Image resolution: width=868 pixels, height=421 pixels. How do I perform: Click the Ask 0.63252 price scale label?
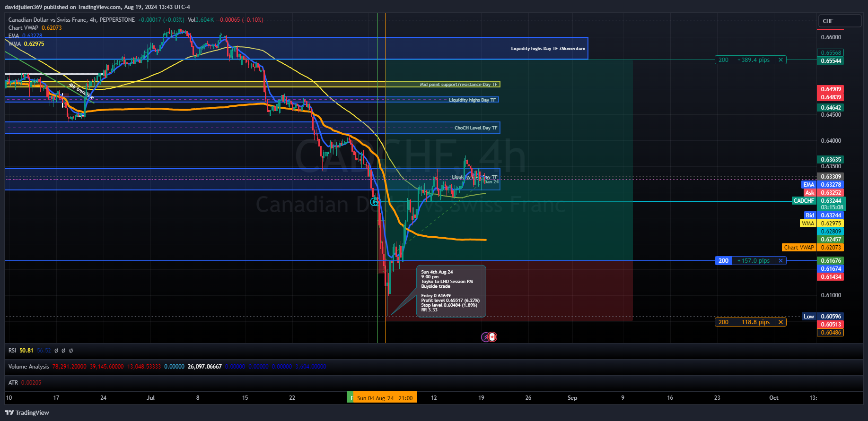[824, 193]
